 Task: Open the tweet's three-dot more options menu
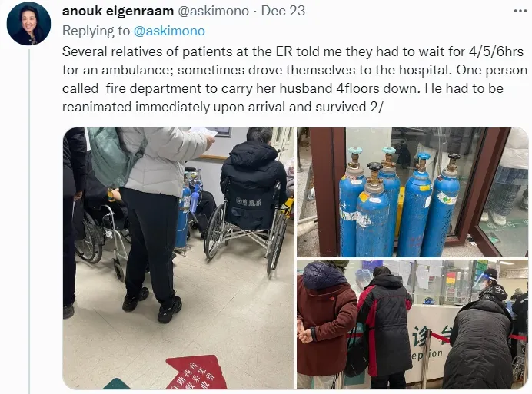point(520,11)
